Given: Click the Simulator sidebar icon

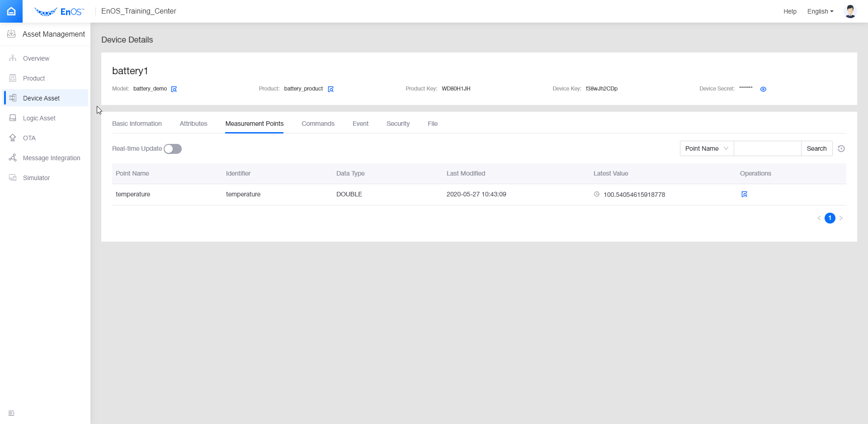Looking at the screenshot, I should [13, 178].
